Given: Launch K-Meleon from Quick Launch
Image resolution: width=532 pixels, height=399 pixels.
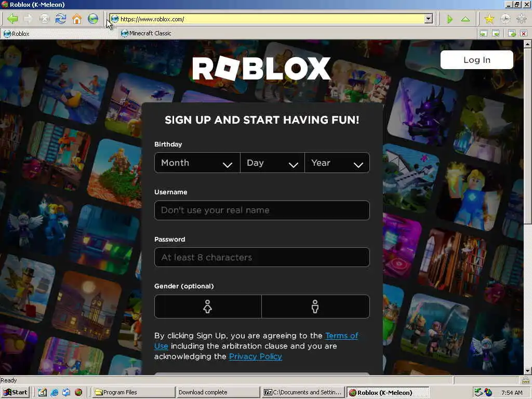Looking at the screenshot, I should [x=78, y=393].
